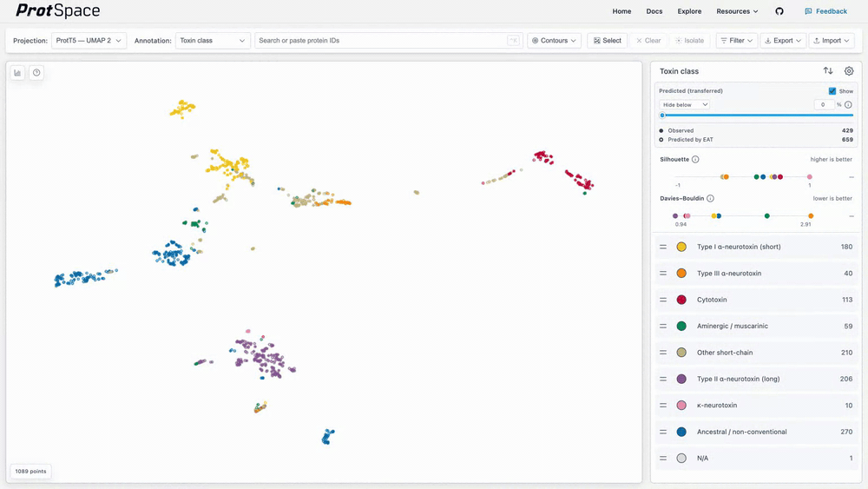Expand the Contours dropdown
This screenshot has height=489, width=868.
coord(554,41)
